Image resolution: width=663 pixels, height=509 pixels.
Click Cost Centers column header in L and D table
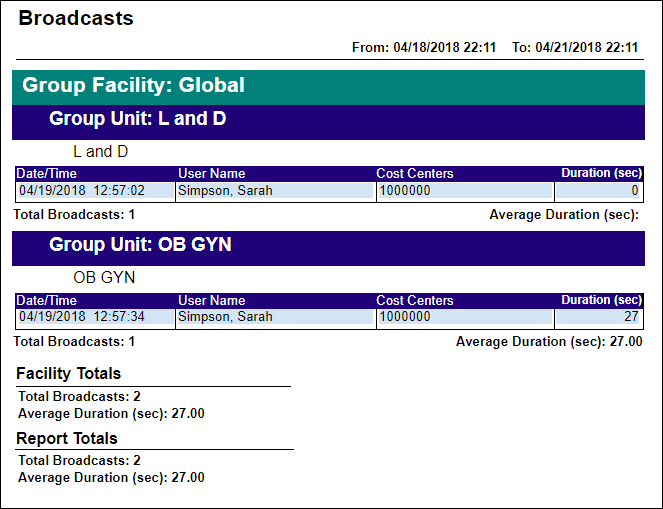pyautogui.click(x=415, y=174)
